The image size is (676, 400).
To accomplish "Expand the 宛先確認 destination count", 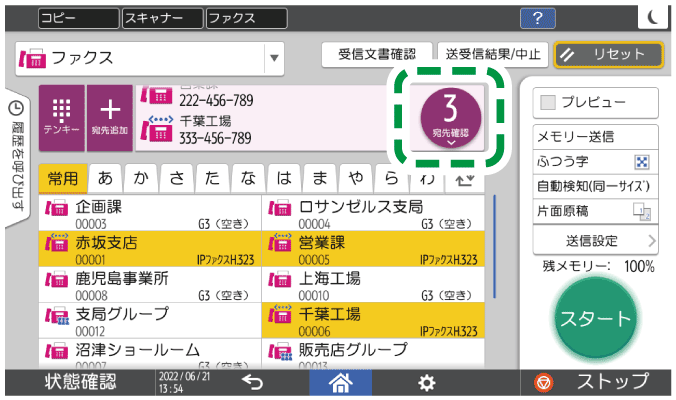I will 451,118.
